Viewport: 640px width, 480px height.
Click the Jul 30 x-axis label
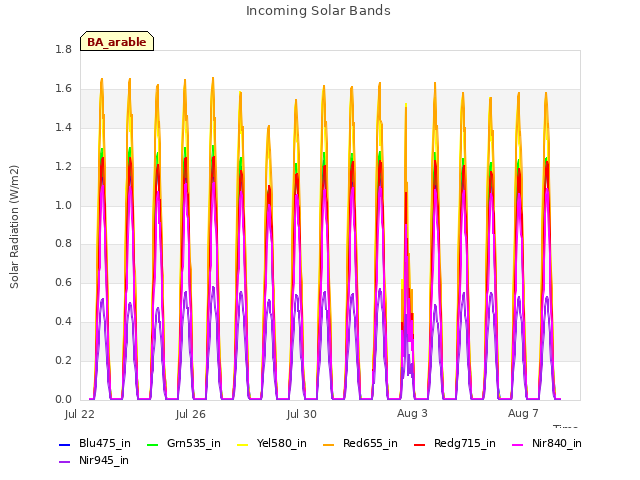[302, 414]
